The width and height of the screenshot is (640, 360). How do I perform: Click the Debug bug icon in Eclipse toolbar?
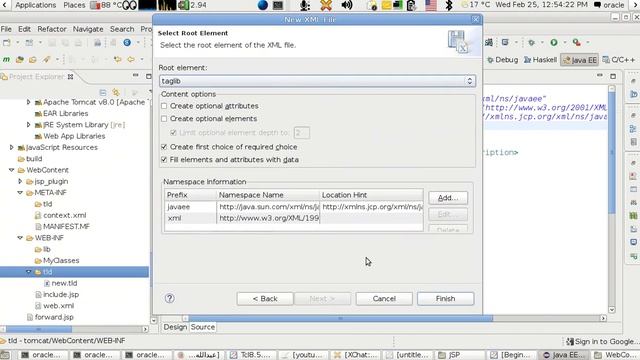click(531, 42)
